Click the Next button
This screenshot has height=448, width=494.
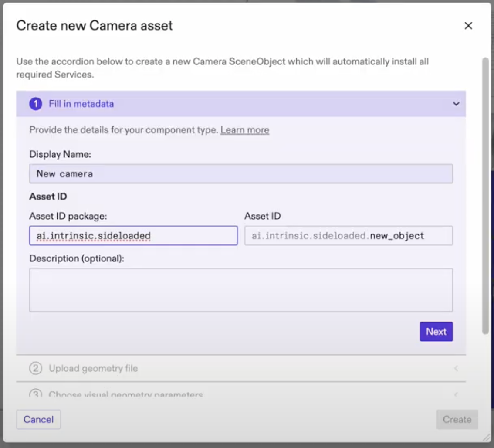click(436, 331)
